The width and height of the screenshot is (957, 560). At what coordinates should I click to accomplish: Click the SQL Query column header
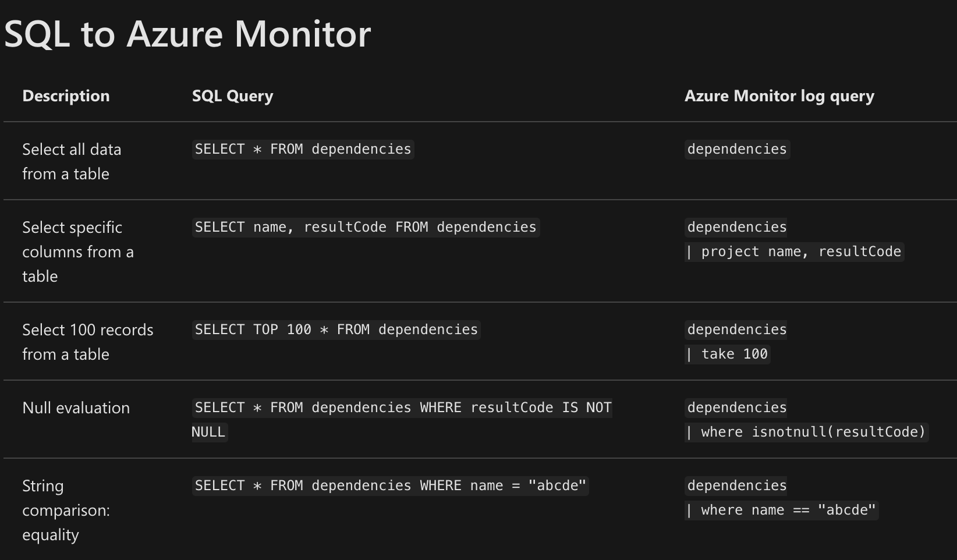point(233,96)
